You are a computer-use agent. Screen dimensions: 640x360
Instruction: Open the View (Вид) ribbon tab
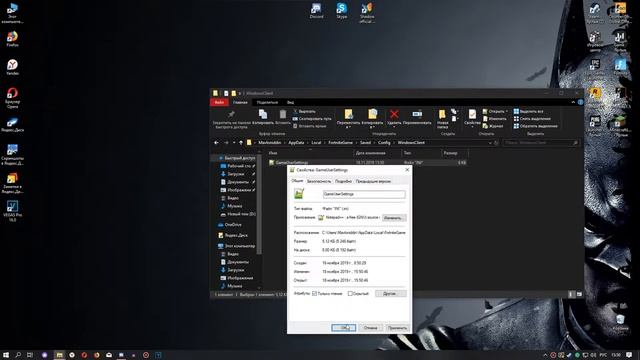tap(290, 102)
